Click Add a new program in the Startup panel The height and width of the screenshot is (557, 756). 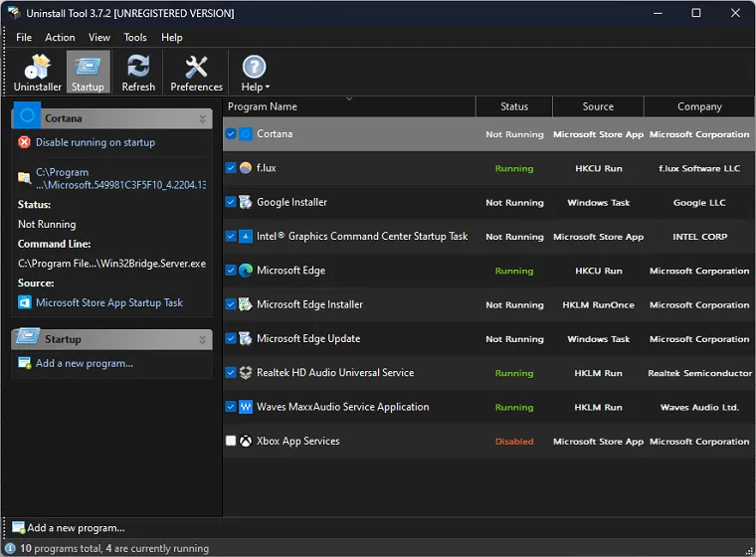click(85, 363)
